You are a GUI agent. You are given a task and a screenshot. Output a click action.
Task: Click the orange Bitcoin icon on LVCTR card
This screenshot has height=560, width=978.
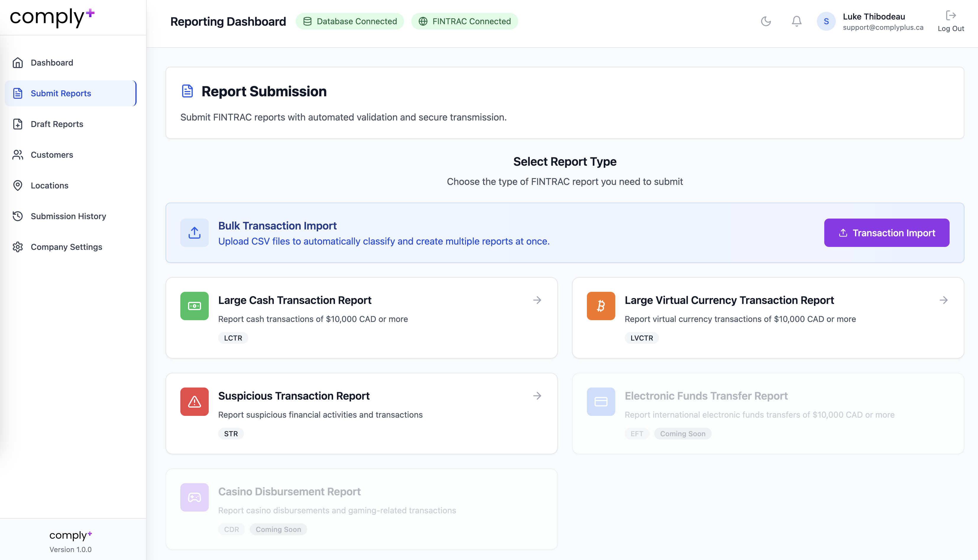click(600, 306)
